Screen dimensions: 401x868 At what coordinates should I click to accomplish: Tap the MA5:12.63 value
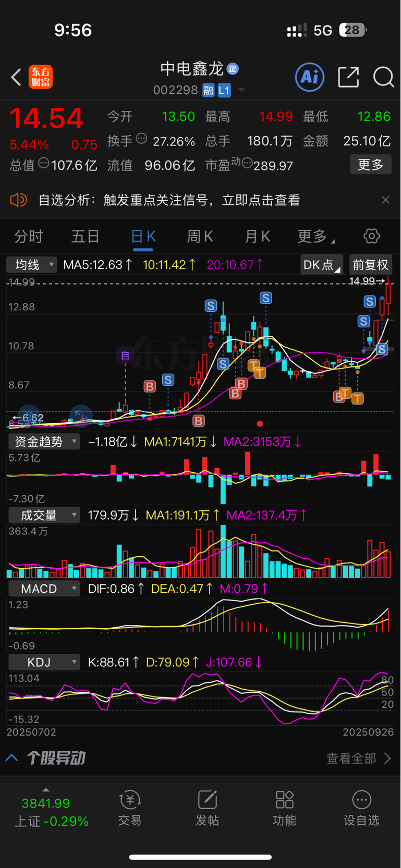point(98,265)
